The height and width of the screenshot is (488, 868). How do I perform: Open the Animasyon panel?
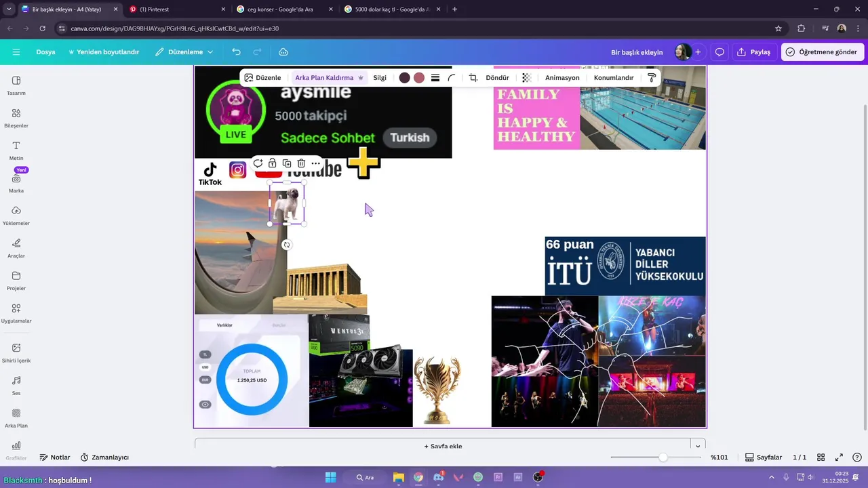[x=562, y=78]
